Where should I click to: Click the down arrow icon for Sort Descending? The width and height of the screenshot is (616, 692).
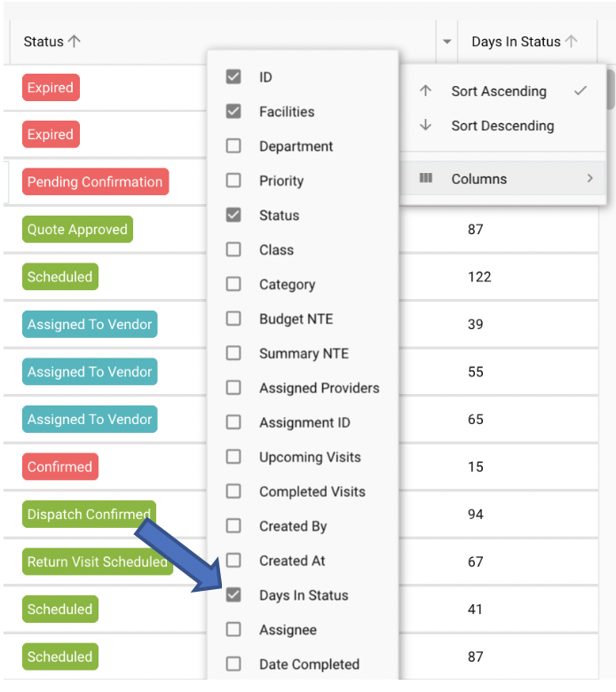(426, 126)
